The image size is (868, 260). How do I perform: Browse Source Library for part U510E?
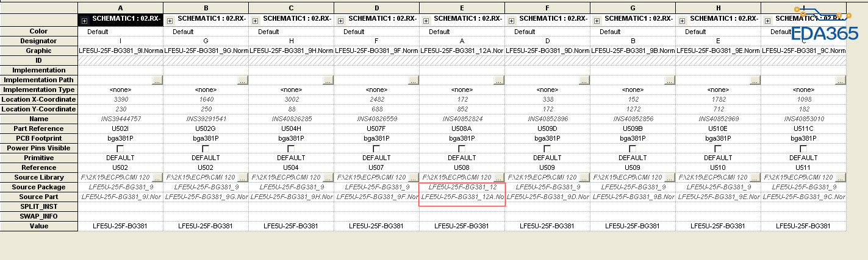[755, 177]
